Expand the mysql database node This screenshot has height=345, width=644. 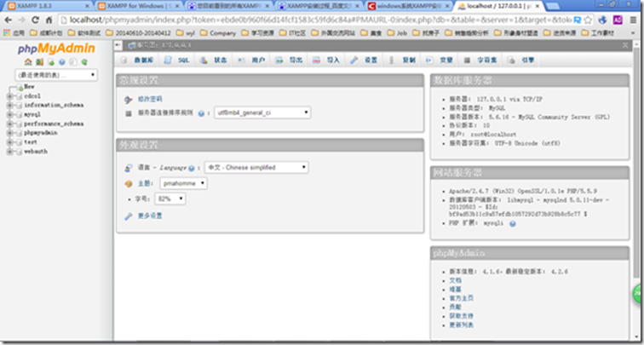[10, 115]
